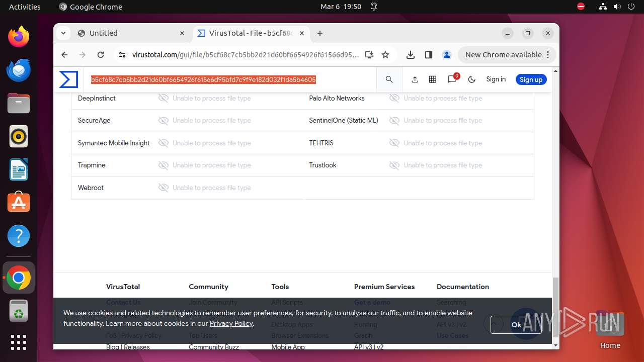This screenshot has height=362, width=644.
Task: Go back with the browser back arrow
Action: 64,55
